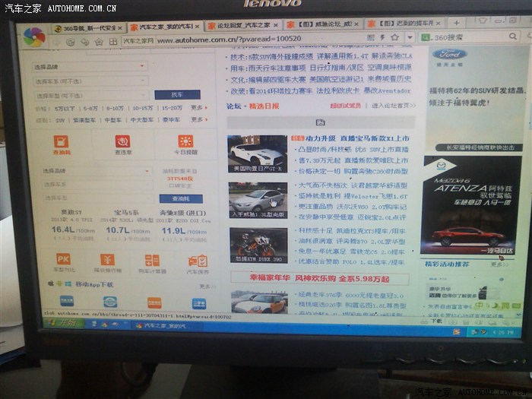Click the browser home toolbar icon
532x399 pixels.
point(99,42)
